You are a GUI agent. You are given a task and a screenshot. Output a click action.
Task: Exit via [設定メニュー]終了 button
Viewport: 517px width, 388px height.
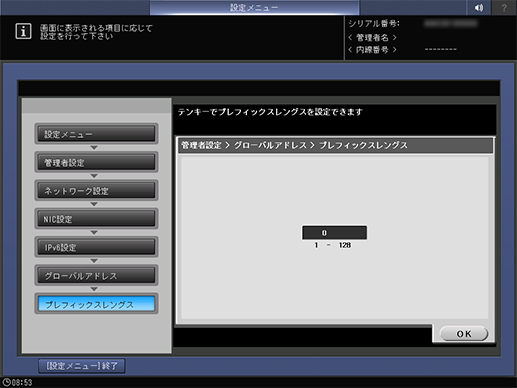click(x=82, y=366)
